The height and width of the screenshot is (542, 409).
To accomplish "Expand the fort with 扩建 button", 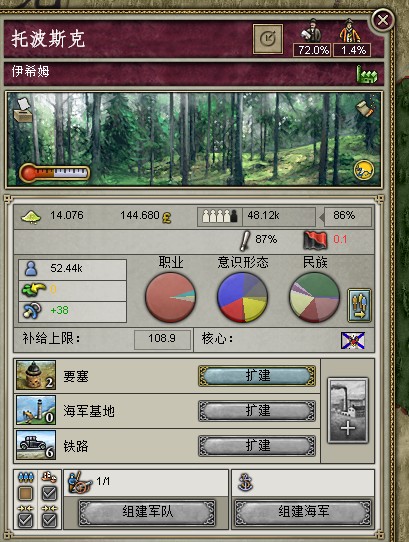I will [257, 376].
